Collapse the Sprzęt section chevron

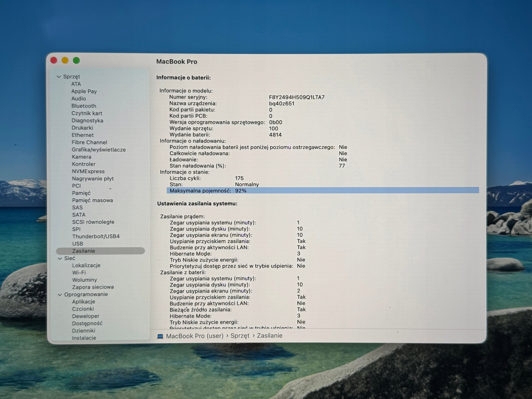pyautogui.click(x=59, y=77)
